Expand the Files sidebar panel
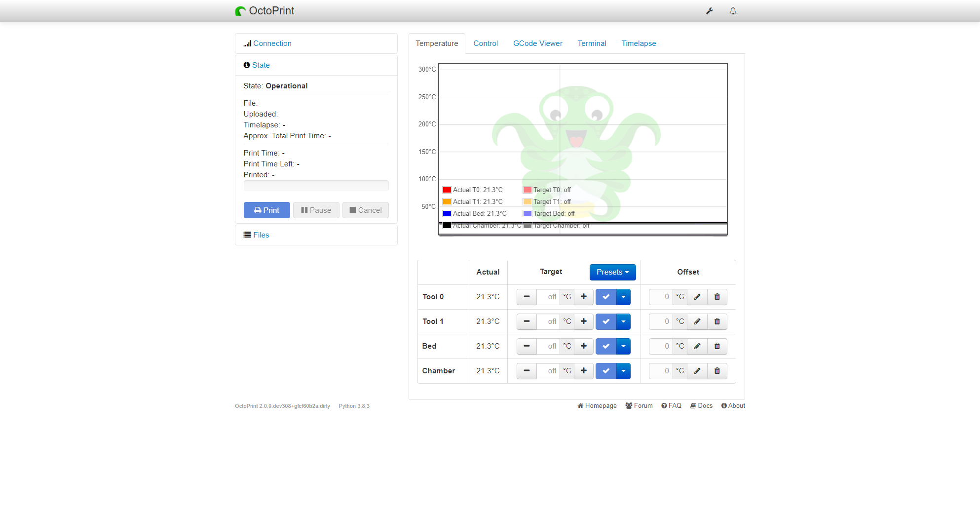The width and height of the screenshot is (980, 518). [x=261, y=235]
